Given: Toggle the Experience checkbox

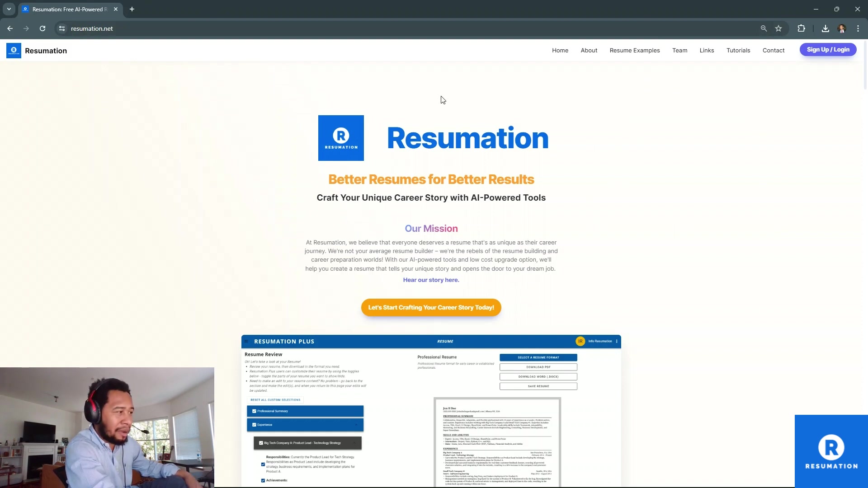Looking at the screenshot, I should [x=254, y=425].
